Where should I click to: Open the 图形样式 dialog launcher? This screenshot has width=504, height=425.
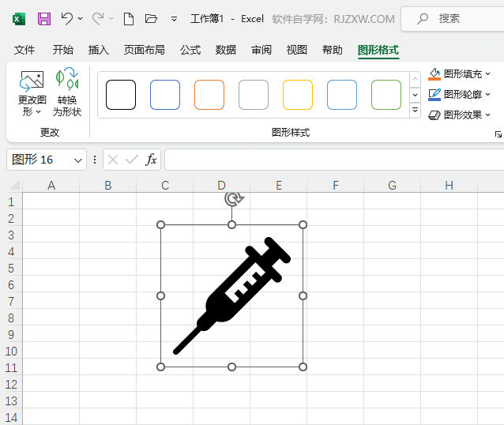click(x=498, y=134)
